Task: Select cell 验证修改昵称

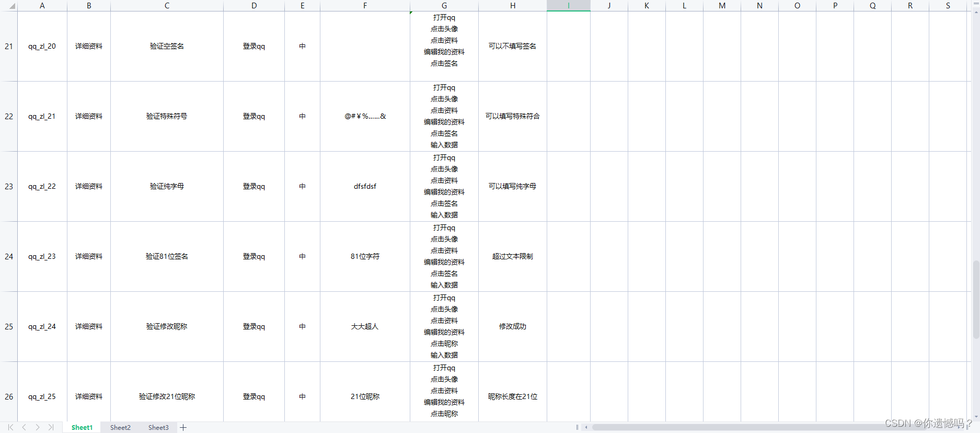Action: [x=167, y=326]
